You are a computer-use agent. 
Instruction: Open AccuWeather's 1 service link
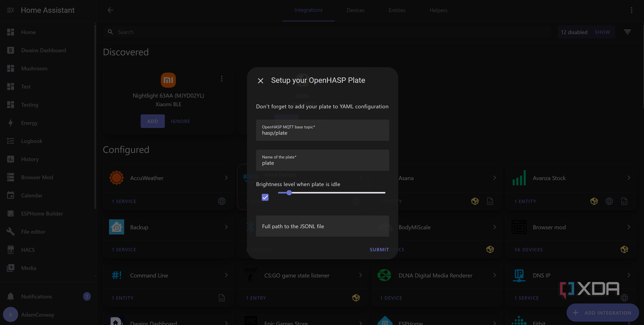pyautogui.click(x=124, y=201)
